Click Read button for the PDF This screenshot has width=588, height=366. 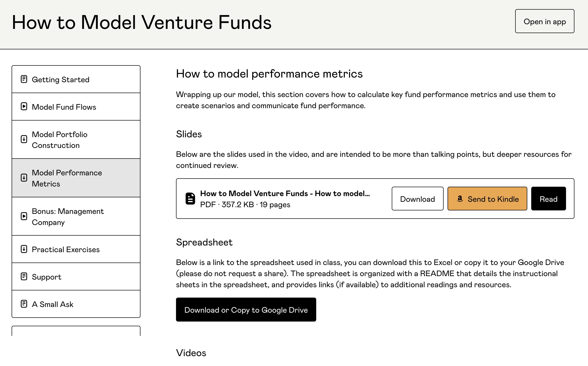pos(548,198)
